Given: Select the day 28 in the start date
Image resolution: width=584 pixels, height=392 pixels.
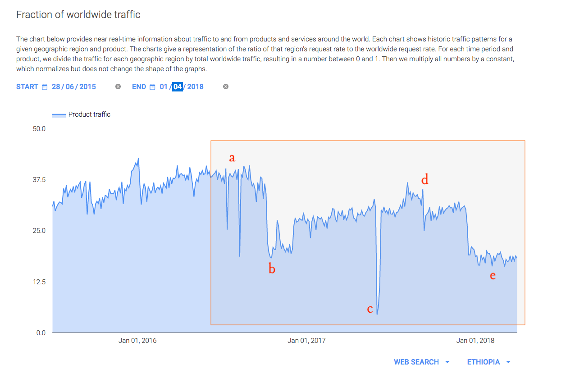Looking at the screenshot, I should 56,87.
